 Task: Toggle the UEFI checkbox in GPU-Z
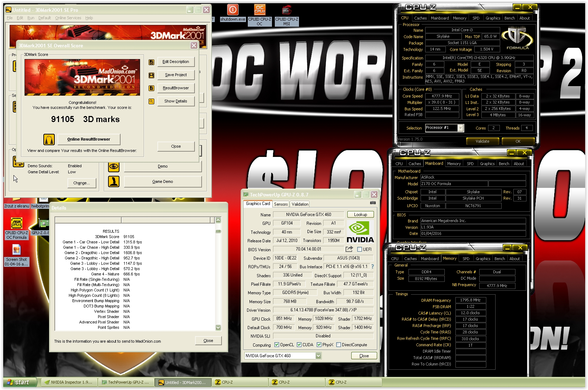coord(359,249)
